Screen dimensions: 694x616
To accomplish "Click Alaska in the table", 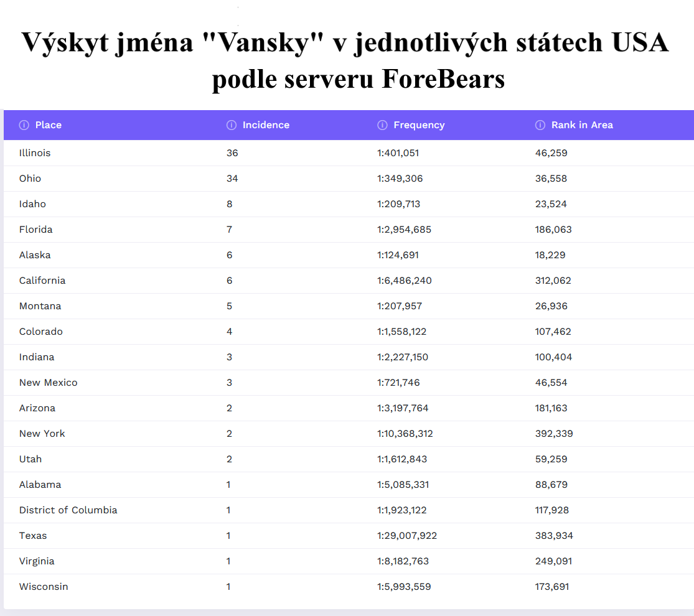I will tap(35, 255).
